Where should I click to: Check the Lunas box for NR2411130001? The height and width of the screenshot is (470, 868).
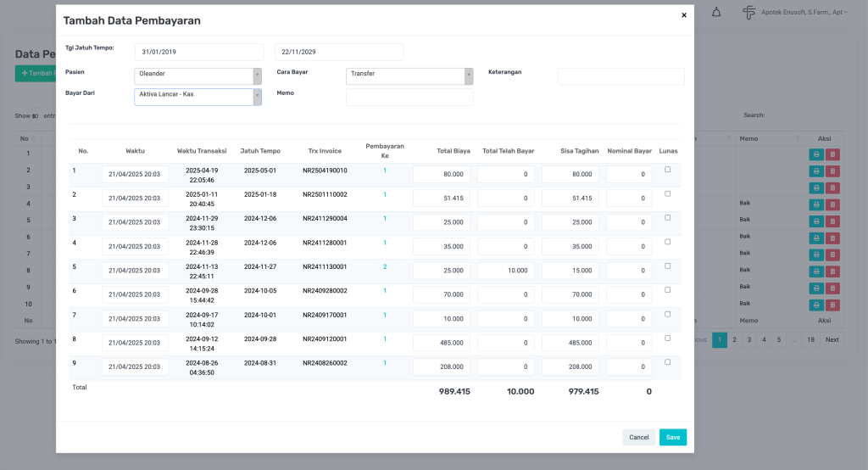point(668,266)
